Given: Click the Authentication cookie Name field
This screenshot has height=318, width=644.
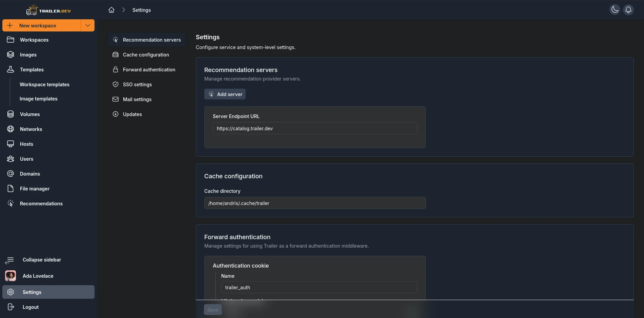Looking at the screenshot, I should point(319,287).
